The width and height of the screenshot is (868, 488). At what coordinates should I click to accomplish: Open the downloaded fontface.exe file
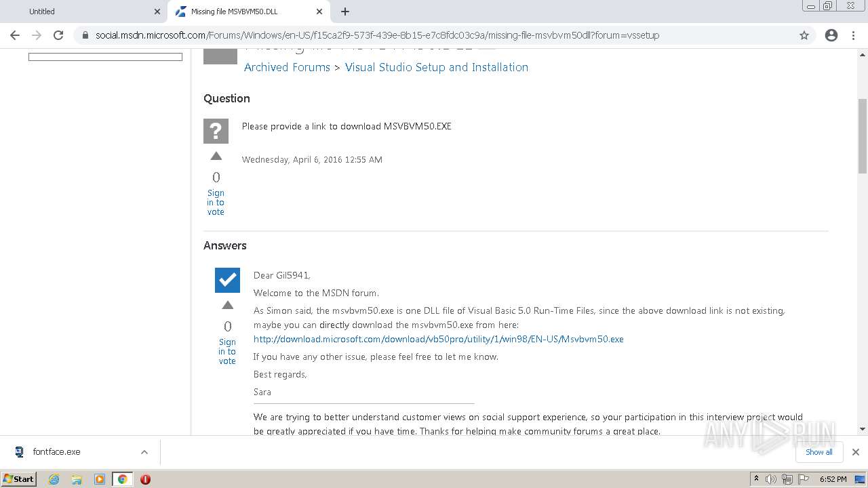[56, 452]
